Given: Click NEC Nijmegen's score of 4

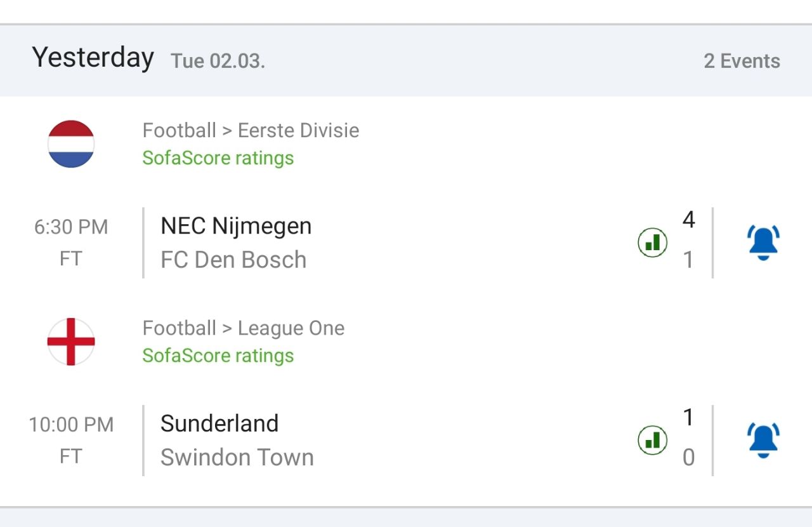Looking at the screenshot, I should point(688,220).
